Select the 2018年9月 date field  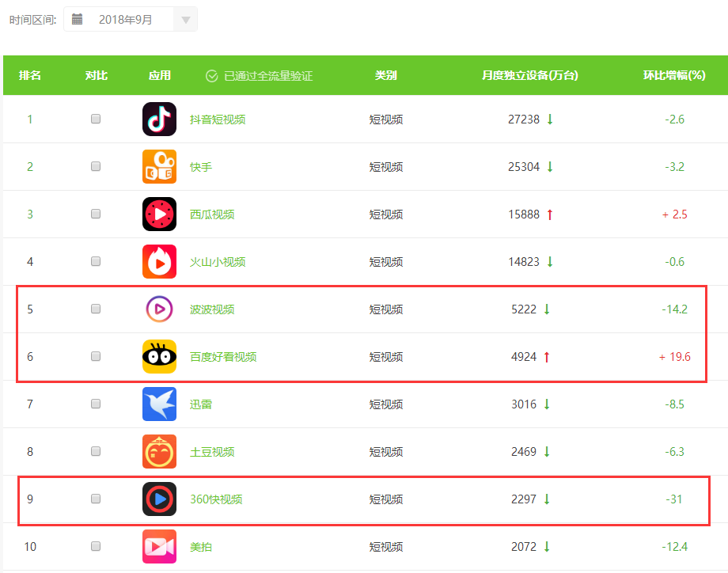click(125, 20)
